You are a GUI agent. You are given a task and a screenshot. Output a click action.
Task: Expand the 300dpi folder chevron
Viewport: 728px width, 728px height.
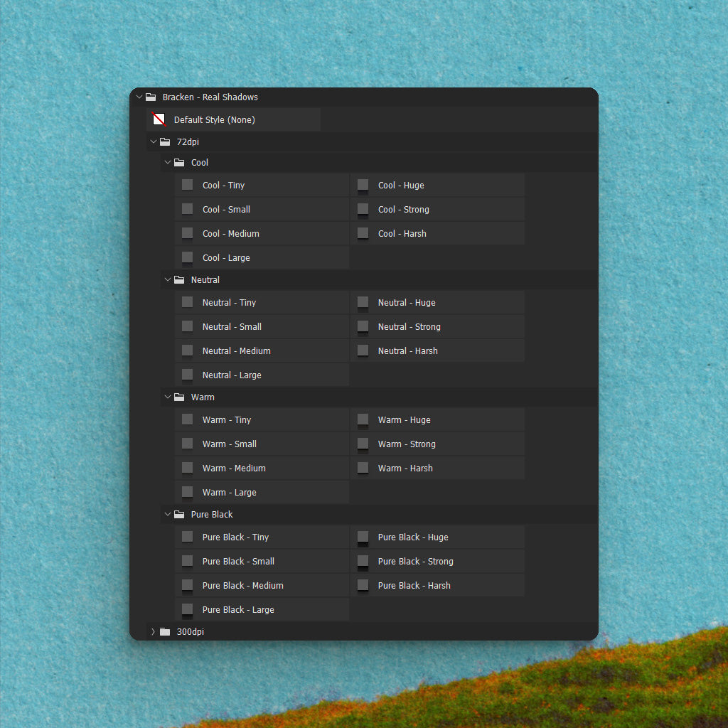(153, 632)
